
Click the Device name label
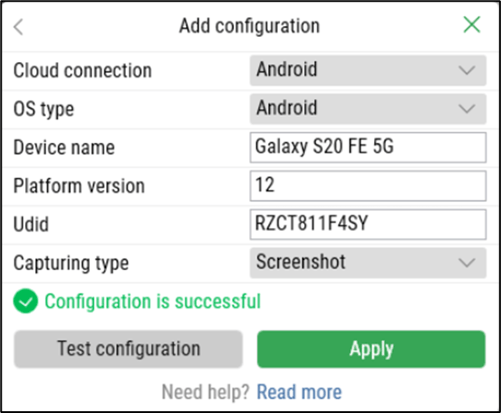tap(64, 148)
